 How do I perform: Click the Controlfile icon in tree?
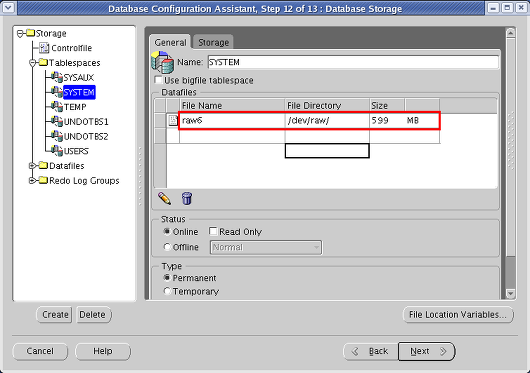click(44, 48)
